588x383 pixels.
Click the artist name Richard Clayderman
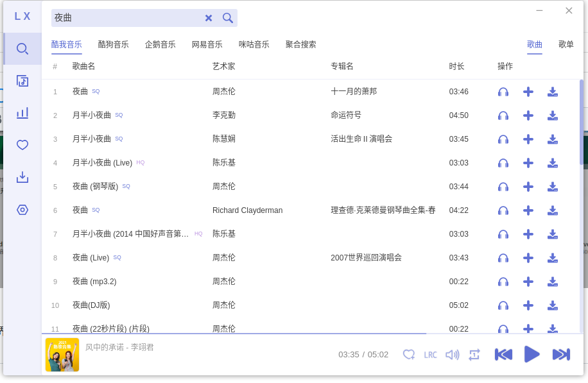[x=248, y=210]
